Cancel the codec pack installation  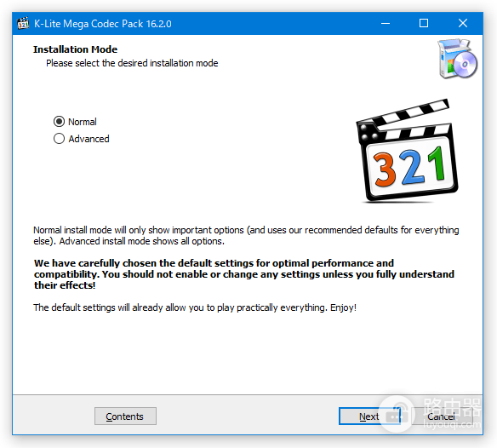441,416
